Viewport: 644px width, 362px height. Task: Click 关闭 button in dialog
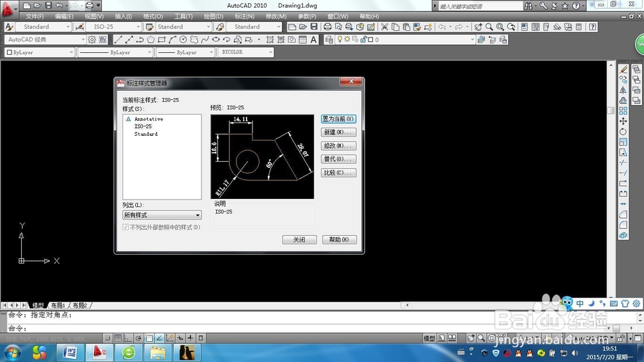299,240
